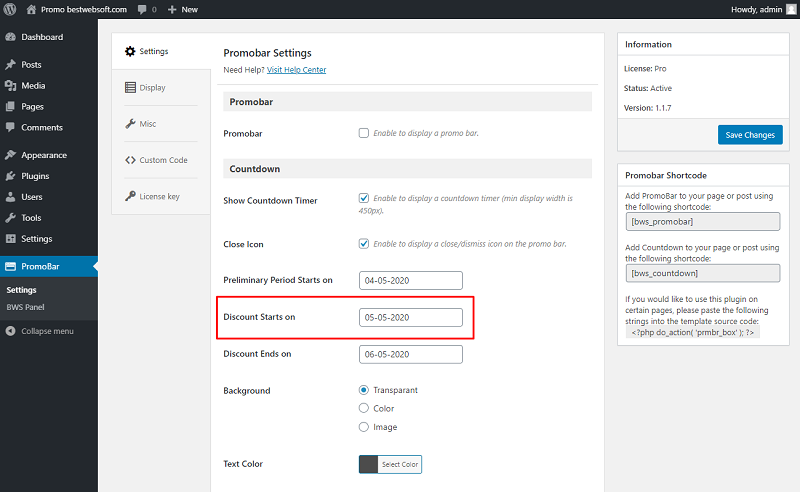Click the home icon beside Promo bestwebsoft.com
Image resolution: width=800 pixels, height=492 pixels.
click(31, 9)
